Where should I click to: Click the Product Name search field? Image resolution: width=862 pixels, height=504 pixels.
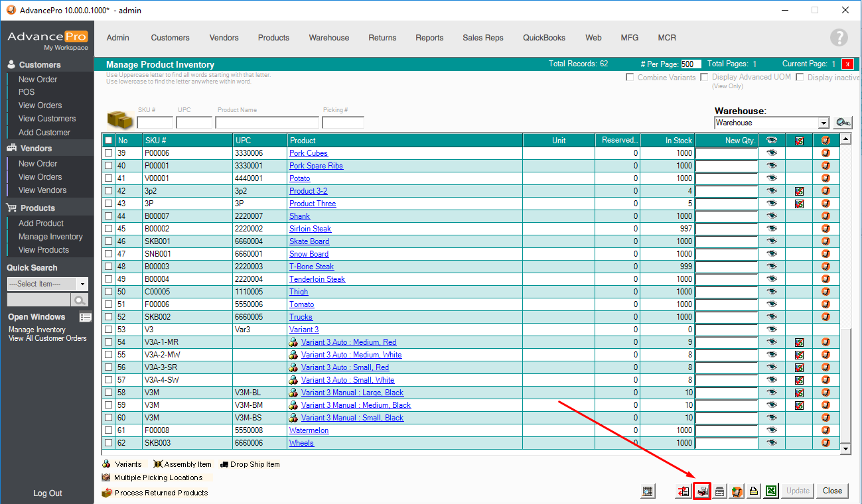point(267,123)
